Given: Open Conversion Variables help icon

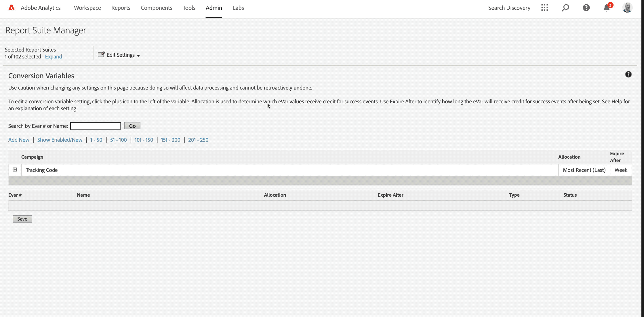Looking at the screenshot, I should tap(628, 74).
